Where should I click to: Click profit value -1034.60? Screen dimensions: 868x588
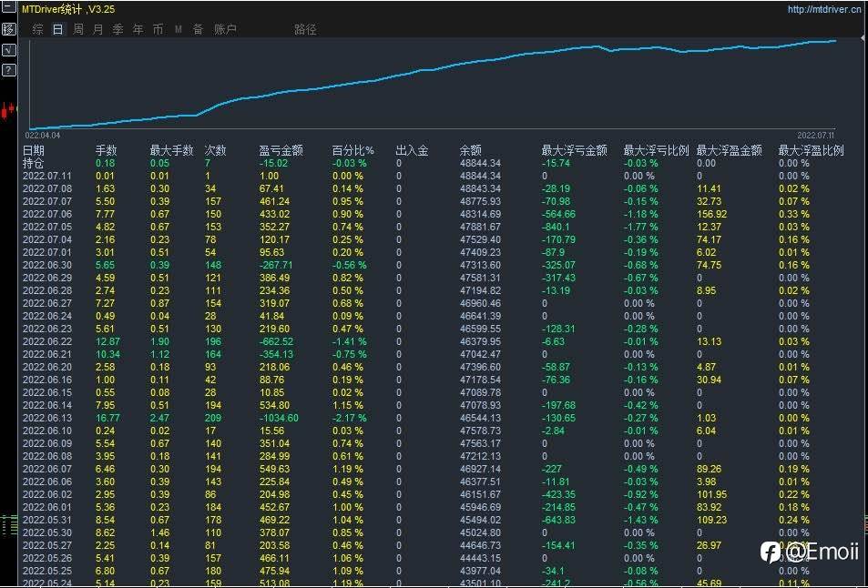pyautogui.click(x=279, y=418)
